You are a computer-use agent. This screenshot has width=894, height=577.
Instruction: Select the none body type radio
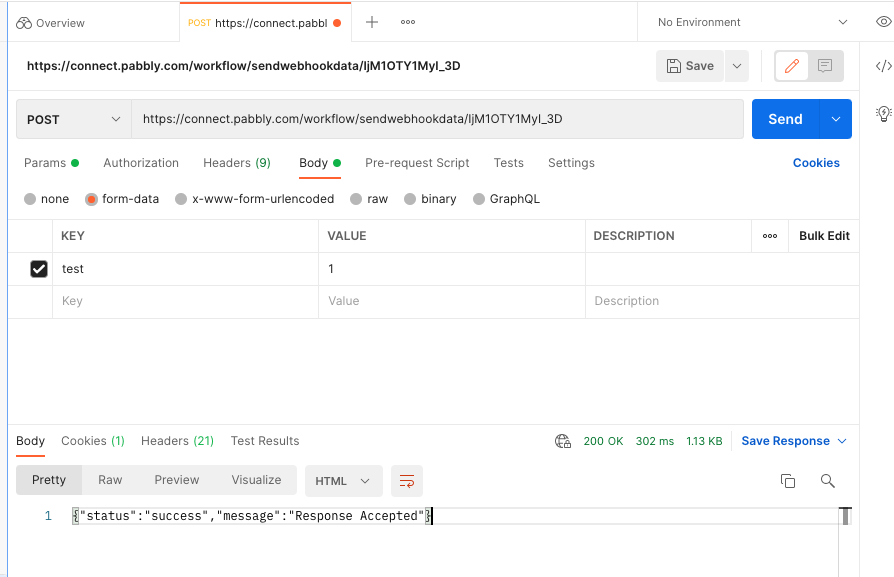pyautogui.click(x=30, y=199)
